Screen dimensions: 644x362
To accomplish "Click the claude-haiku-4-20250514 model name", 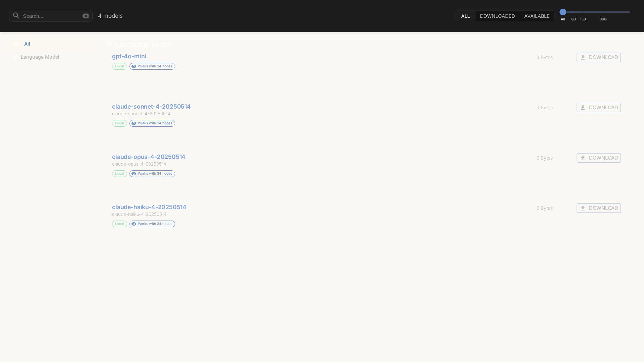I will (149, 207).
